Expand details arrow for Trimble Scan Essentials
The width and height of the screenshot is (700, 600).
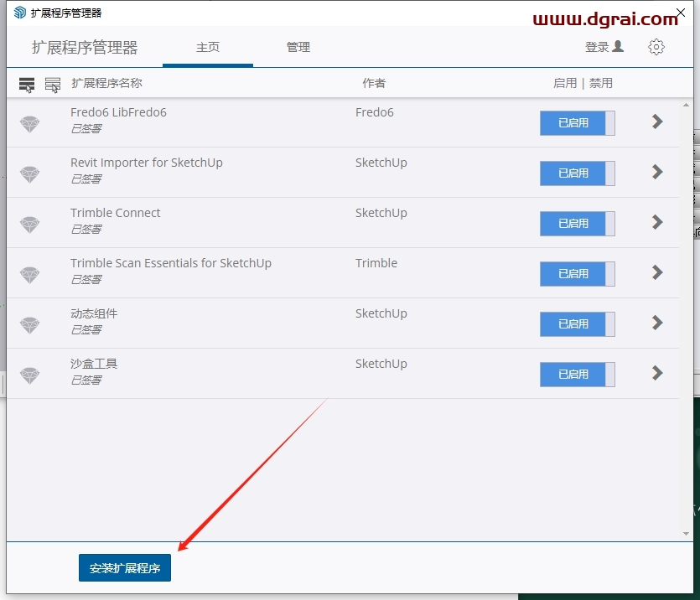[657, 272]
